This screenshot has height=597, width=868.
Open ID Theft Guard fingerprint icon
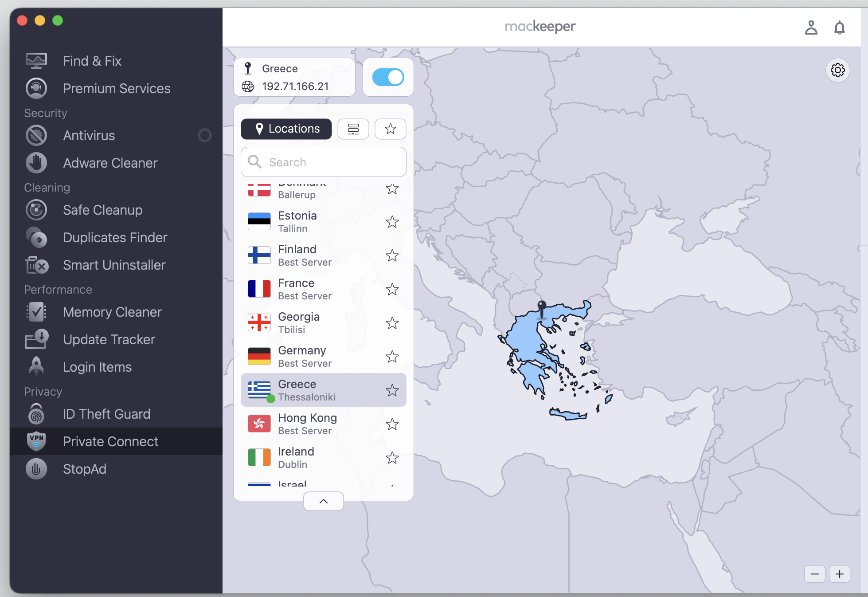(36, 414)
